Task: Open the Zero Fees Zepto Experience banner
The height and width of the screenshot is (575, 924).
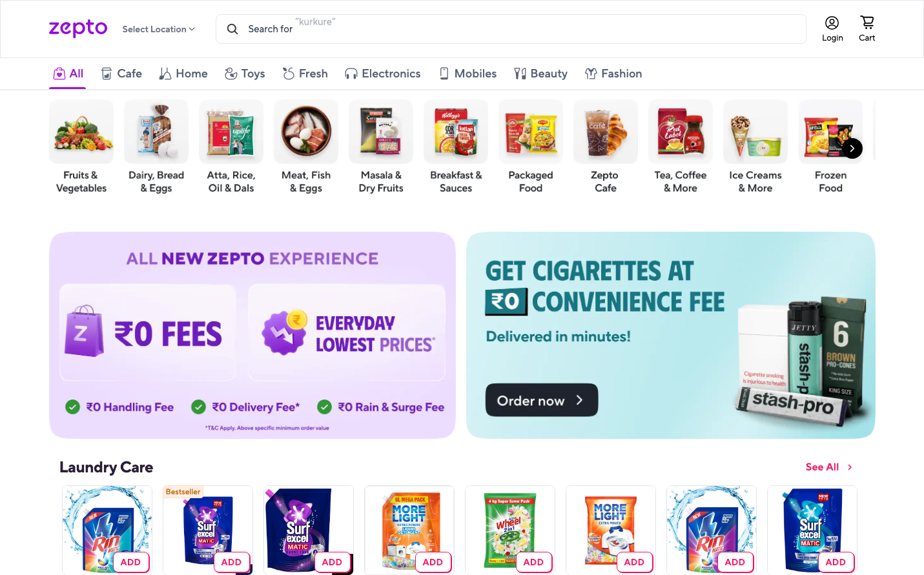Action: [x=252, y=336]
